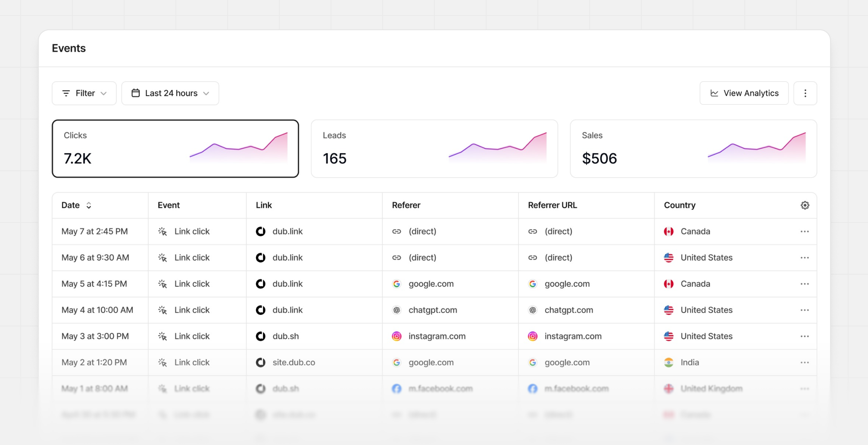Open column settings via the gear icon

[x=805, y=205]
